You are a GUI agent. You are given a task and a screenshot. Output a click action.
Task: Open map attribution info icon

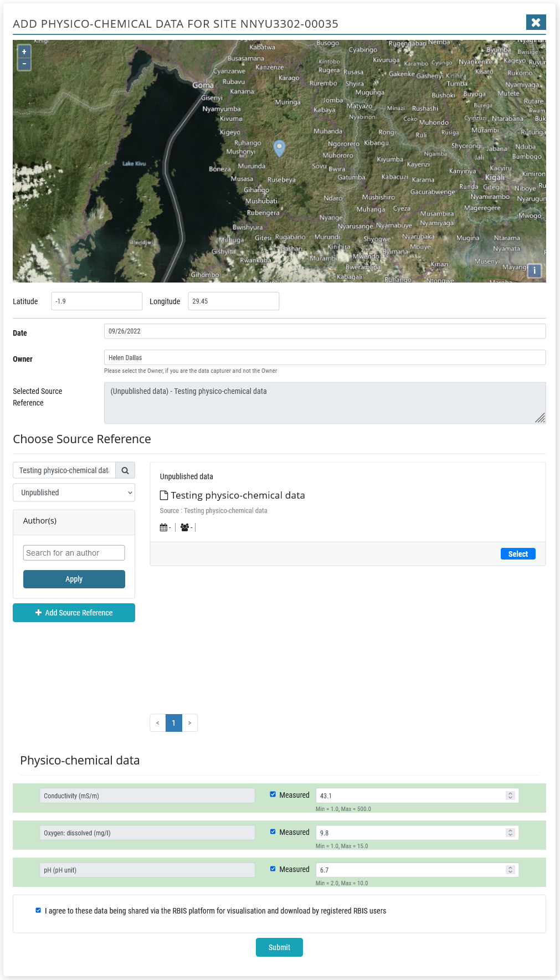pos(534,270)
